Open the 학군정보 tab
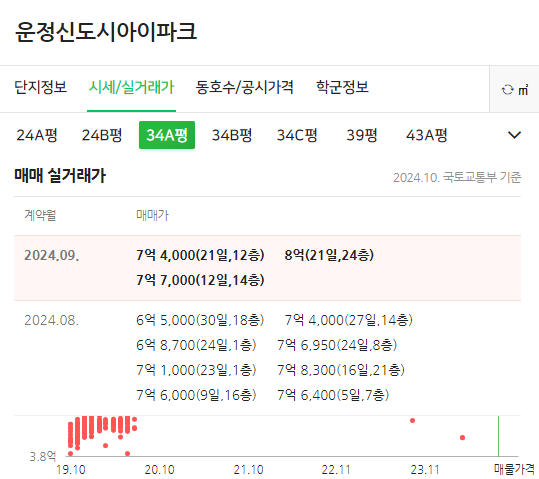Image resolution: width=539 pixels, height=479 pixels. pyautogui.click(x=342, y=87)
